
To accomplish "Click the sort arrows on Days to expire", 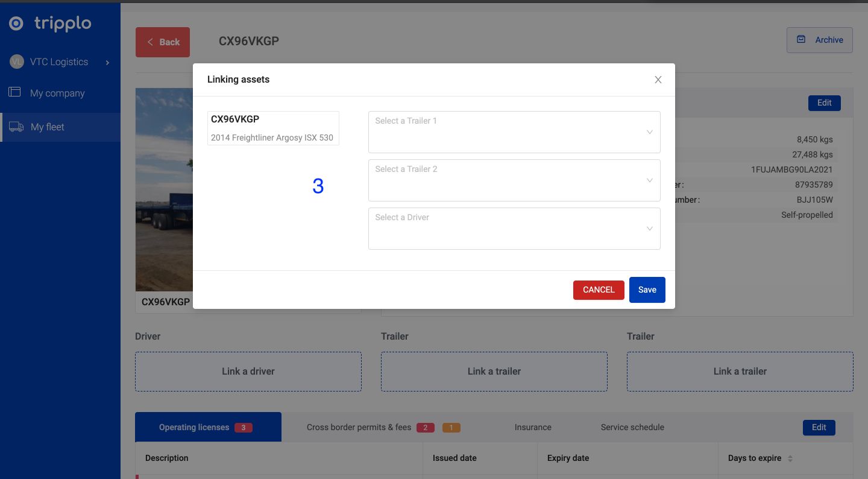I will (790, 458).
